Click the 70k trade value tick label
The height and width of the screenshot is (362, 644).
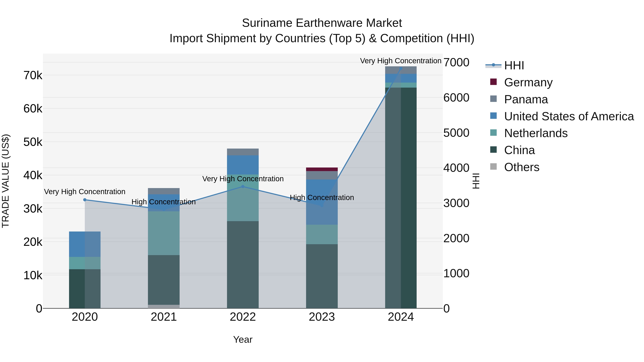[33, 75]
